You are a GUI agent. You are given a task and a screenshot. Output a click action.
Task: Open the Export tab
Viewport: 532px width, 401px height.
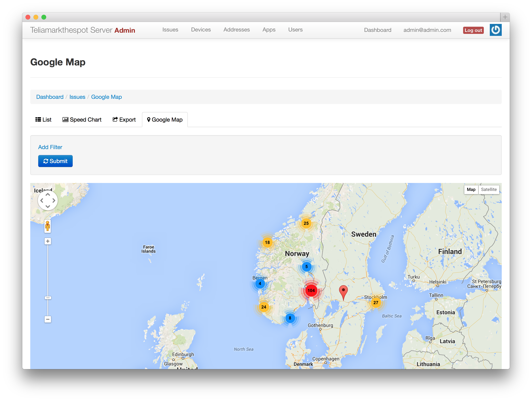pyautogui.click(x=124, y=120)
